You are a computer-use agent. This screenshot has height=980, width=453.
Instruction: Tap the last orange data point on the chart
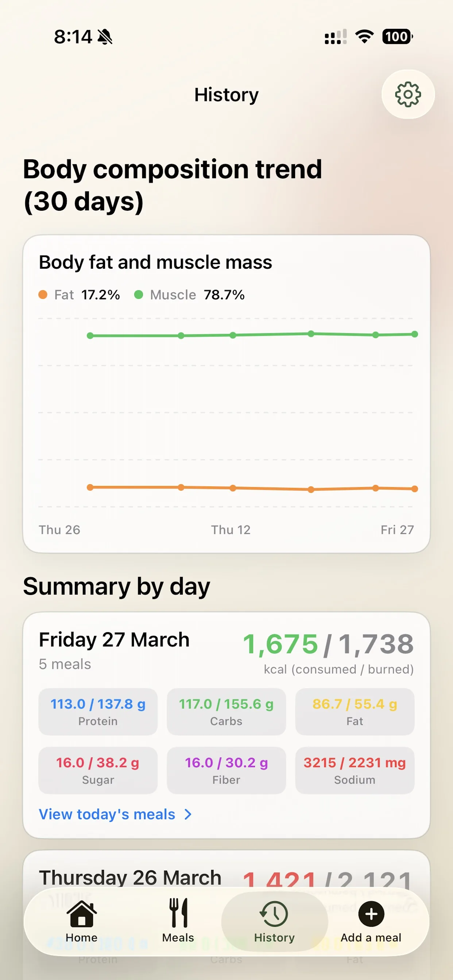pyautogui.click(x=414, y=489)
